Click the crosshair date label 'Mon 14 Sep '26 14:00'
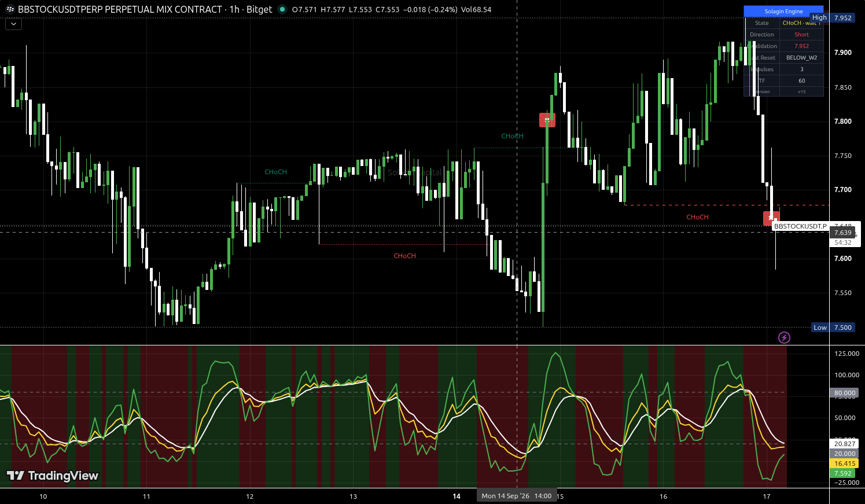The image size is (865, 504). pos(516,496)
